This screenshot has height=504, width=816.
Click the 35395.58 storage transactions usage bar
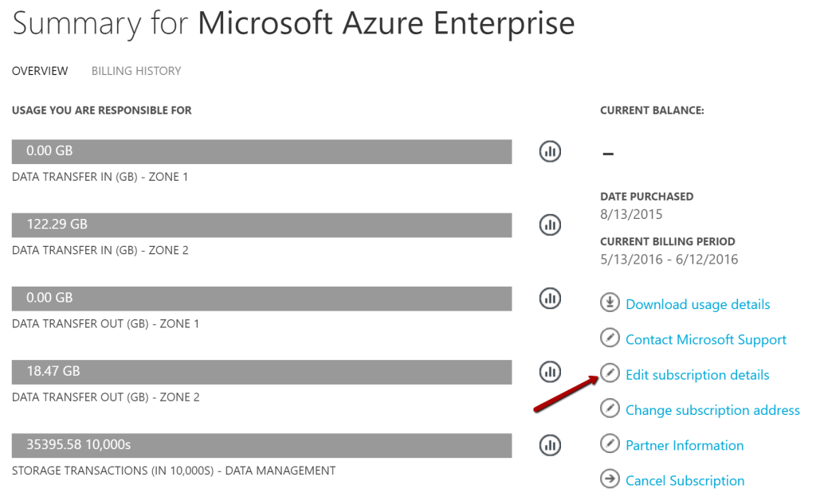coord(261,446)
